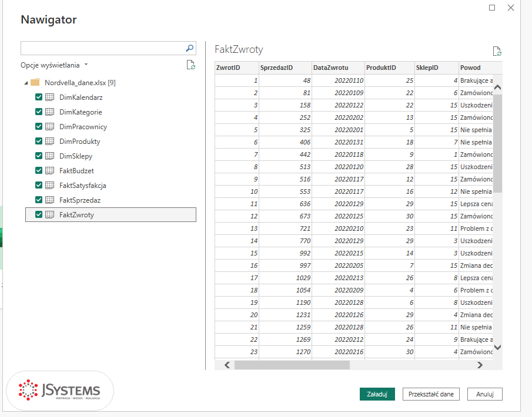
Task: Click the preview scroll down arrow
Action: click(497, 347)
